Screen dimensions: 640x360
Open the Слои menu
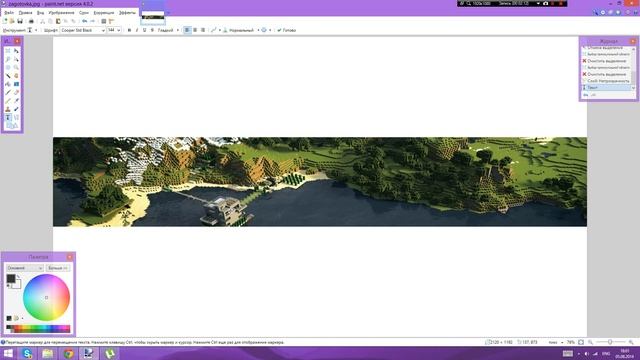pos(84,13)
